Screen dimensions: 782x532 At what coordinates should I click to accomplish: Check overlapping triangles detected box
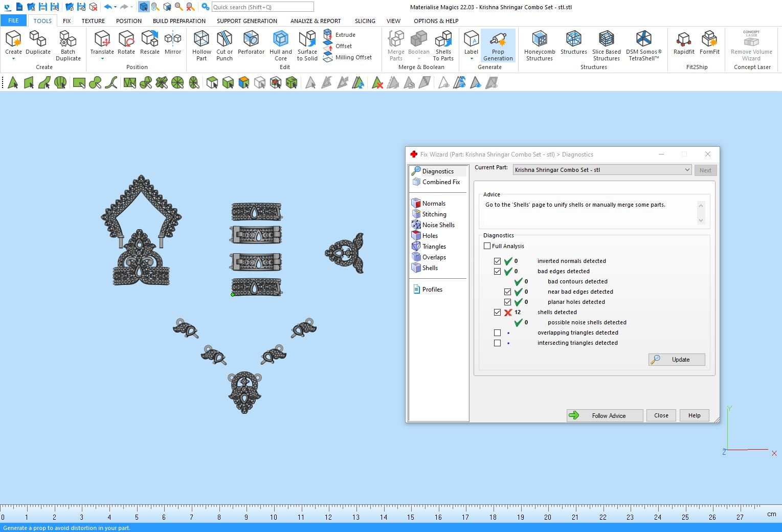coord(497,332)
